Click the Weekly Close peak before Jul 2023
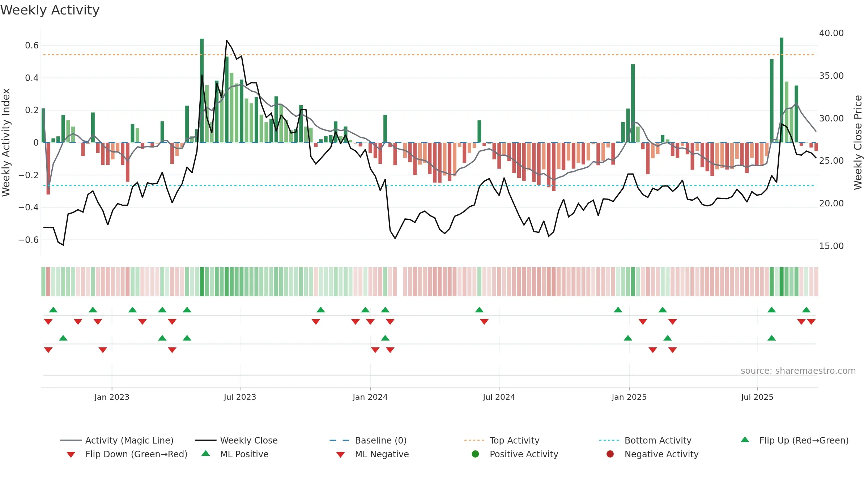The width and height of the screenshot is (868, 488). (227, 41)
